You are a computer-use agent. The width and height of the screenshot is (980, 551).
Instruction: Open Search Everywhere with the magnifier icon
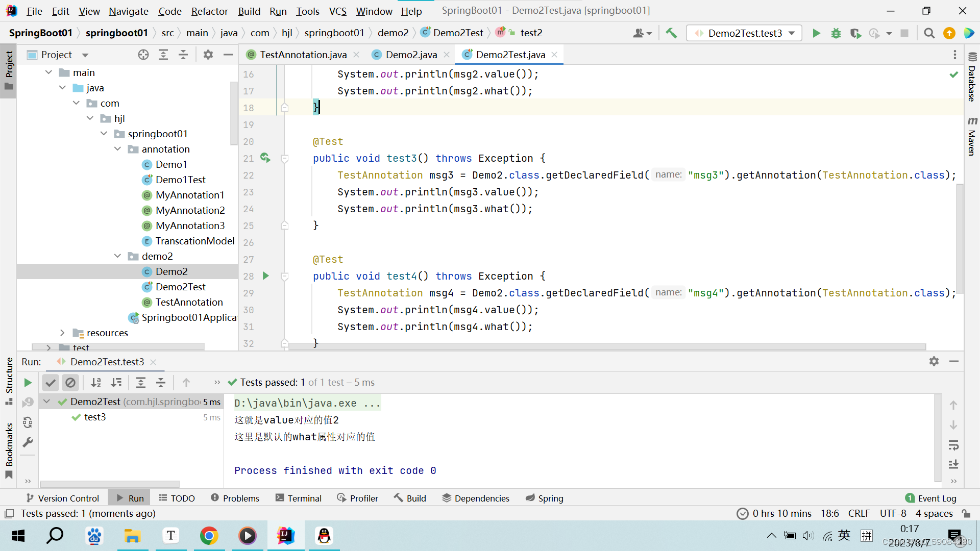point(929,33)
